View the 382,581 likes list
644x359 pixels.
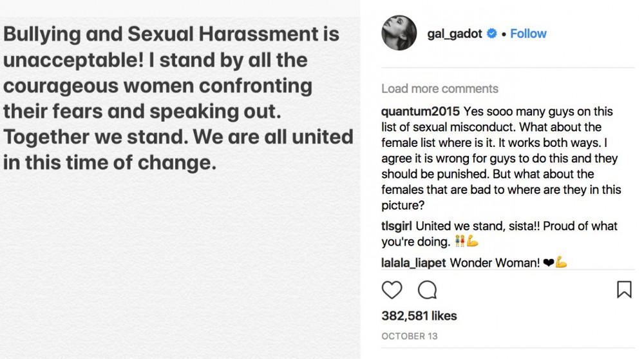pos(419,316)
